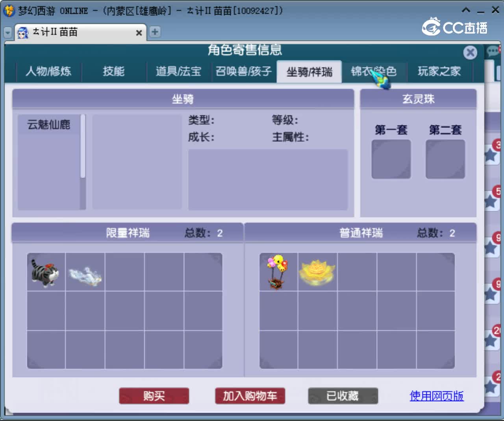Open the 玩家之家 tab
The width and height of the screenshot is (504, 421).
coord(439,71)
